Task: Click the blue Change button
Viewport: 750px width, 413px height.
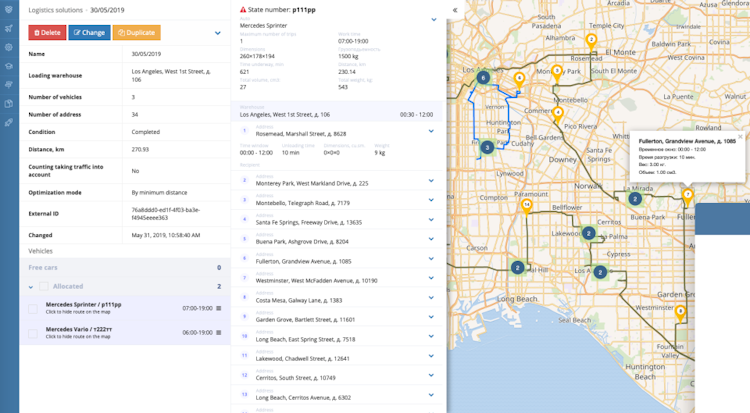Action: click(x=89, y=33)
